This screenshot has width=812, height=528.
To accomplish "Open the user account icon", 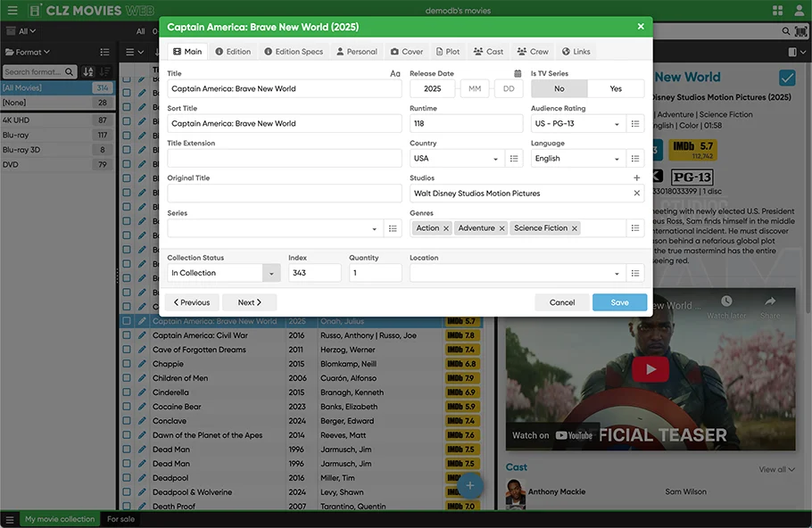I will 800,11.
